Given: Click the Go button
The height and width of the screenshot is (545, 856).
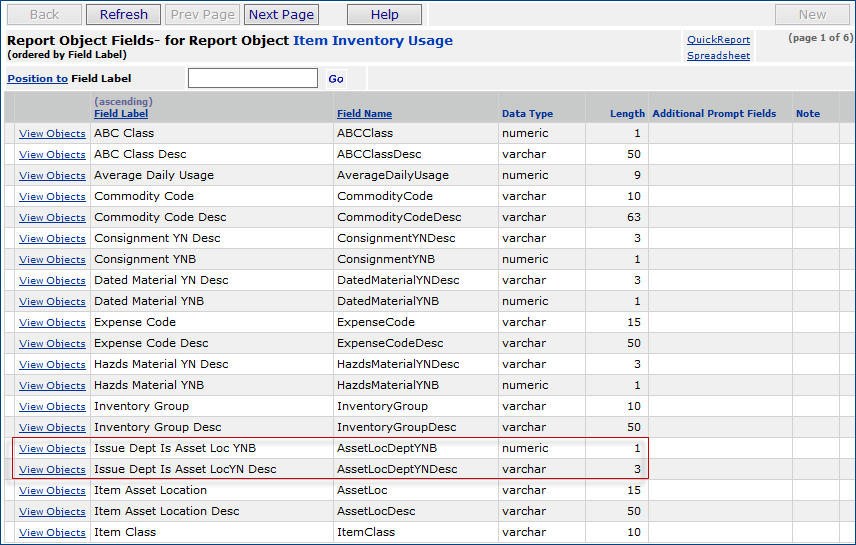Looking at the screenshot, I should coord(336,79).
